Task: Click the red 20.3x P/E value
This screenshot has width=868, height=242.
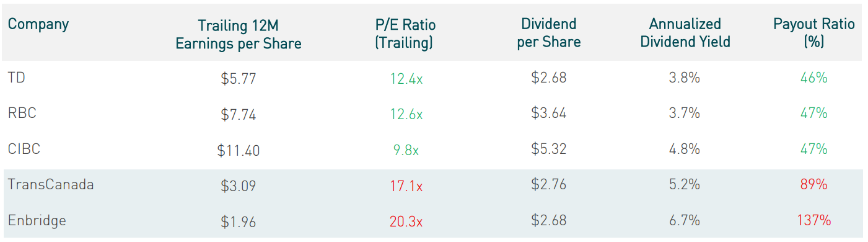Action: (x=406, y=221)
